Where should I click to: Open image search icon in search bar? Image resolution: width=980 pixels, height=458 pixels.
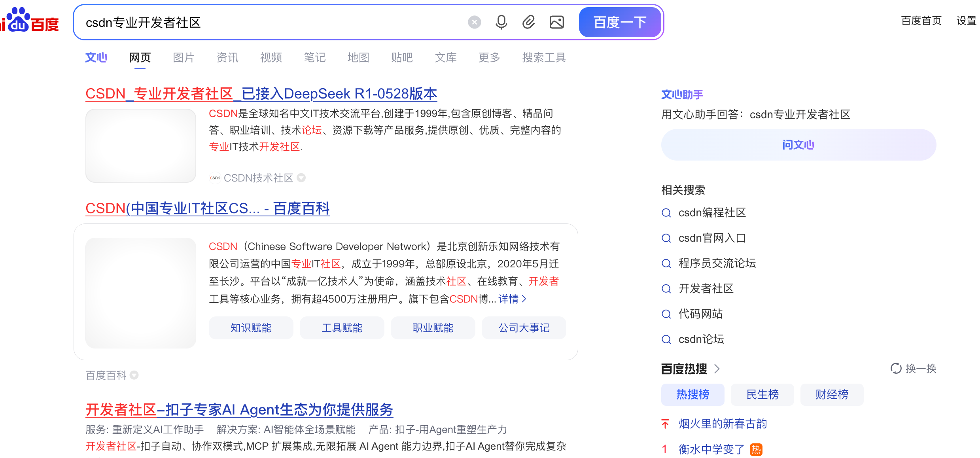[556, 22]
